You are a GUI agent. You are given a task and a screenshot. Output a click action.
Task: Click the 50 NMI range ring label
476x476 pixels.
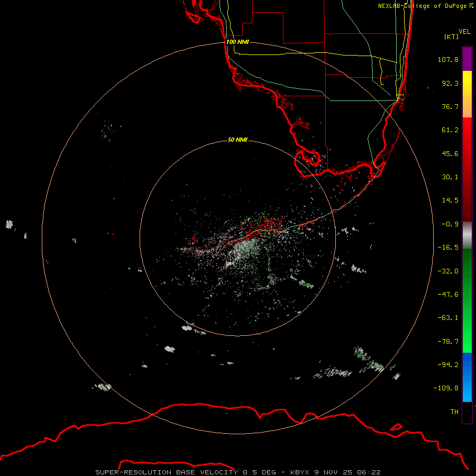coord(237,140)
